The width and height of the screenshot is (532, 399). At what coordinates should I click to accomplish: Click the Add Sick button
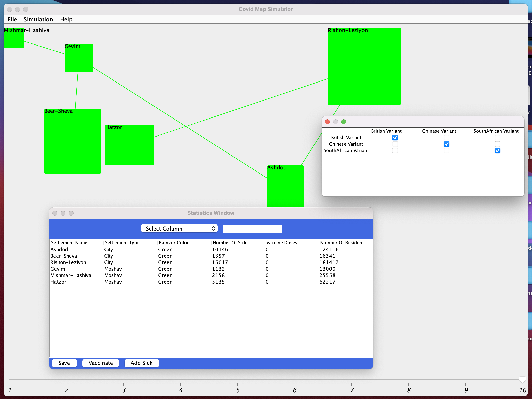click(x=141, y=363)
